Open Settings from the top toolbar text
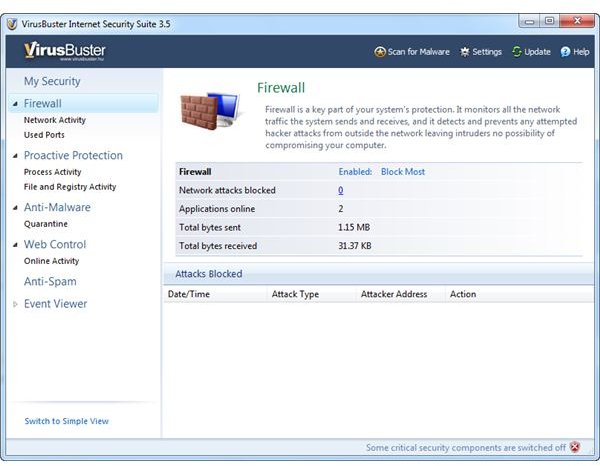This screenshot has height=466, width=600. (x=487, y=52)
